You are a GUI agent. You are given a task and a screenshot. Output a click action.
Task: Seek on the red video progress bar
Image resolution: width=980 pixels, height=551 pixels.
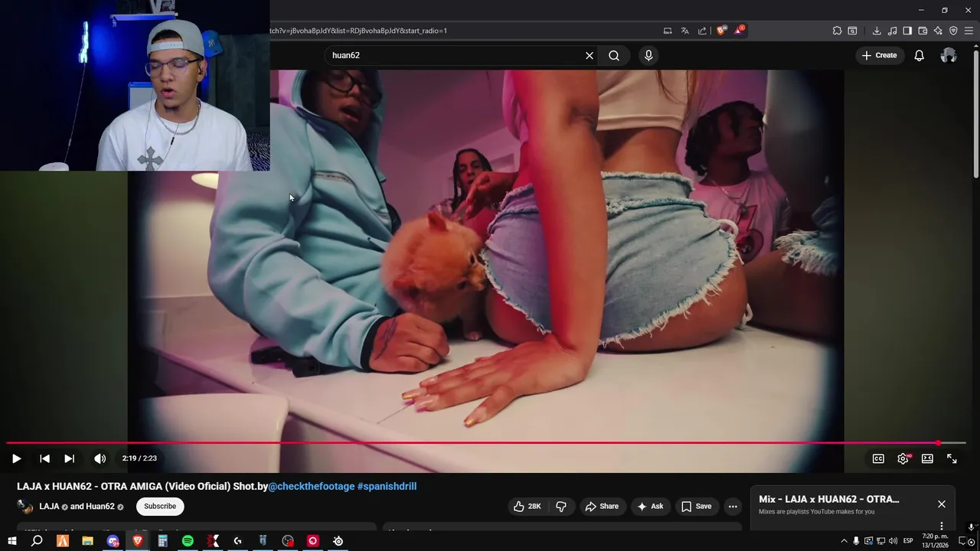[486, 443]
